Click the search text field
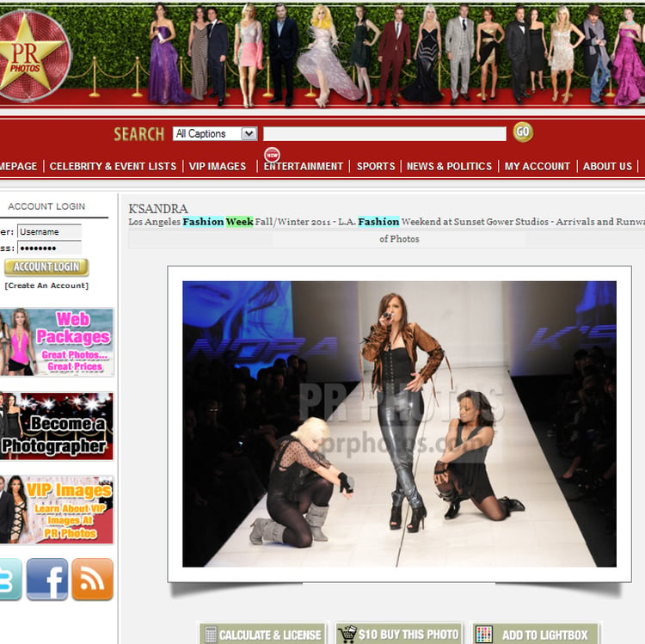The height and width of the screenshot is (644, 645). click(384, 133)
